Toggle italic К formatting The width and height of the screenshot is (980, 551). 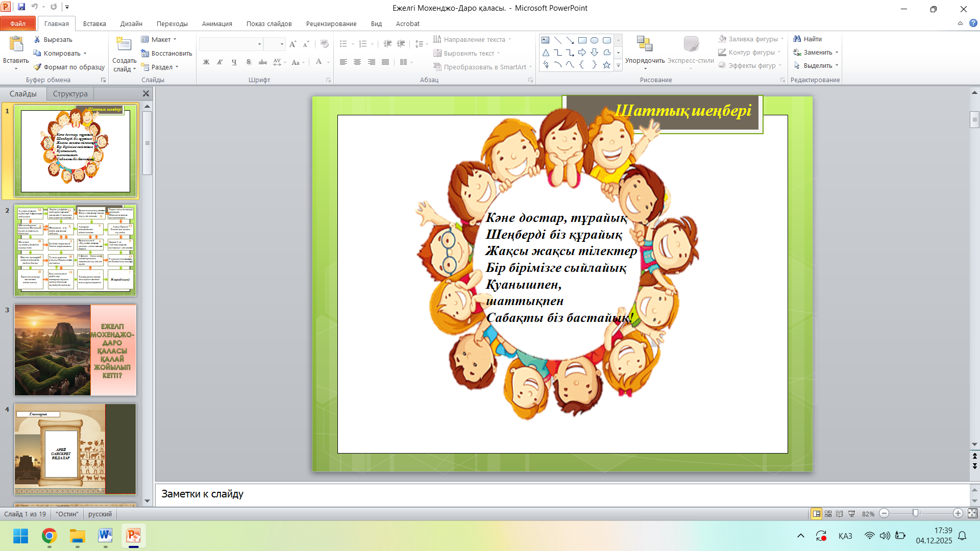click(220, 62)
